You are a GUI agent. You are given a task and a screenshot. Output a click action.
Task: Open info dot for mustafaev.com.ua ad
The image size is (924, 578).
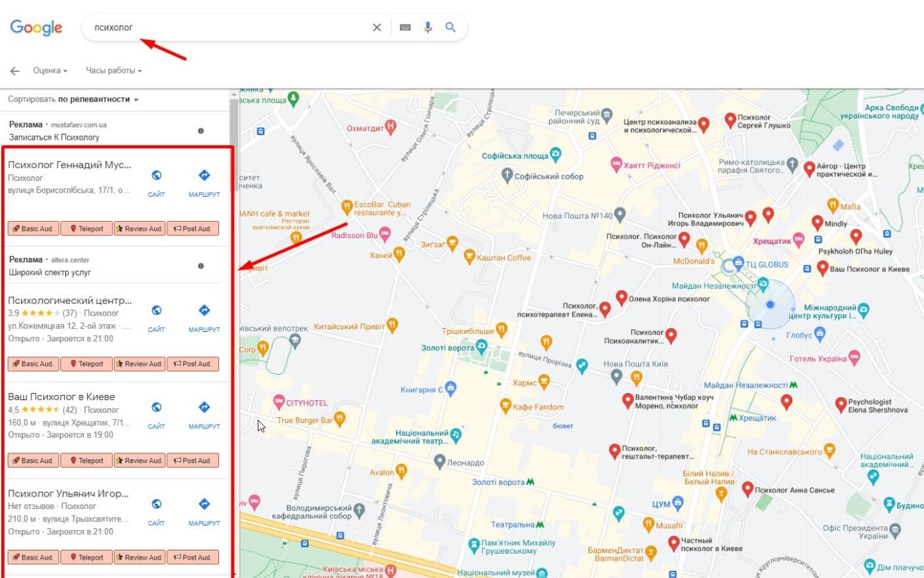[201, 131]
